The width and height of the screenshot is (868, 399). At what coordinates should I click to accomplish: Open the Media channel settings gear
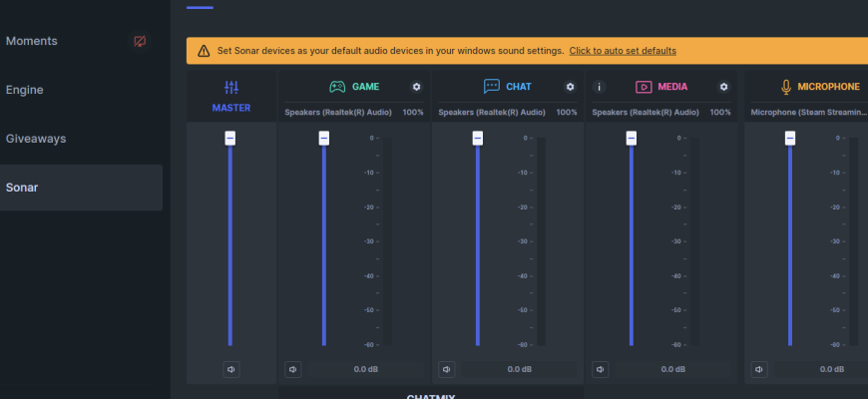(723, 87)
